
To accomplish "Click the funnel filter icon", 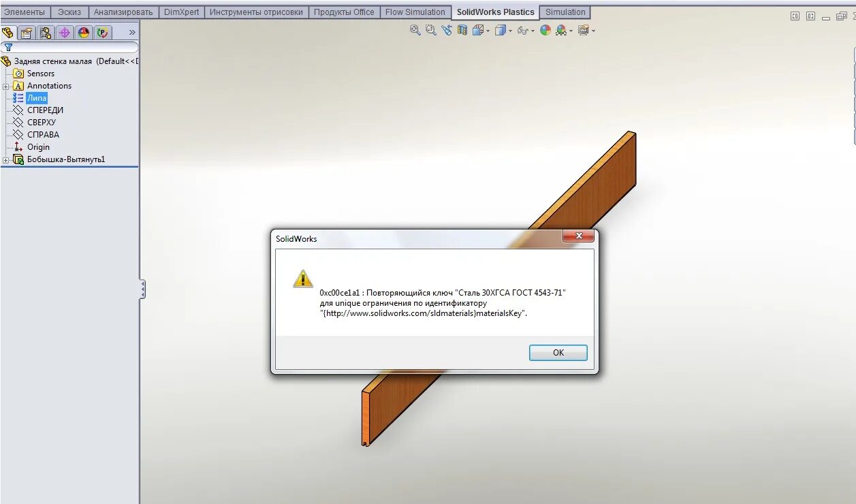I will [x=8, y=48].
